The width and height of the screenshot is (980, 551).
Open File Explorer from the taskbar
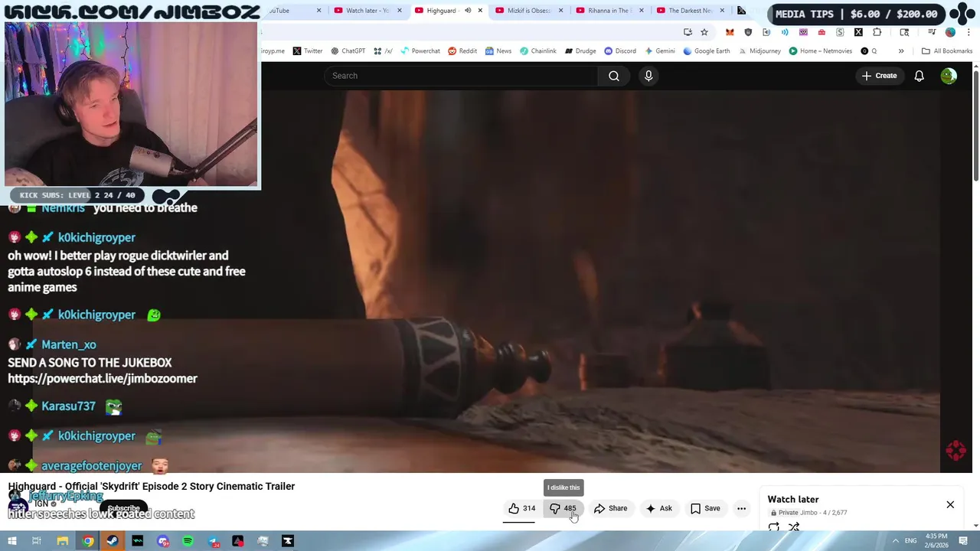pyautogui.click(x=63, y=541)
